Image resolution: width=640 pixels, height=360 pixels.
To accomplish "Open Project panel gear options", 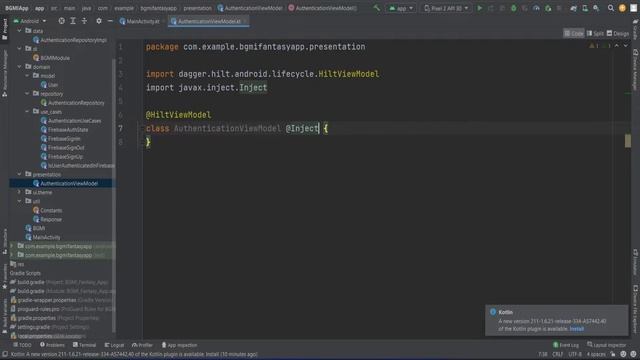I will [x=99, y=21].
